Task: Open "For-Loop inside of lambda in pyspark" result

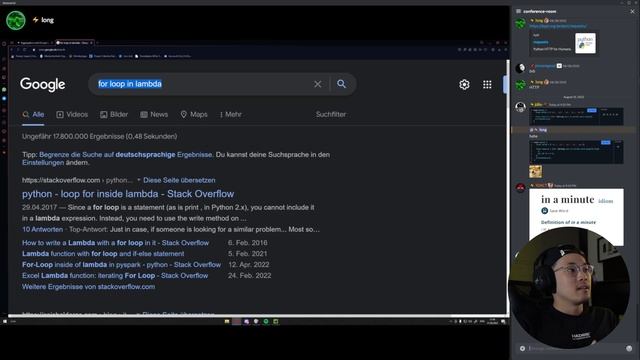Action: 121,265
